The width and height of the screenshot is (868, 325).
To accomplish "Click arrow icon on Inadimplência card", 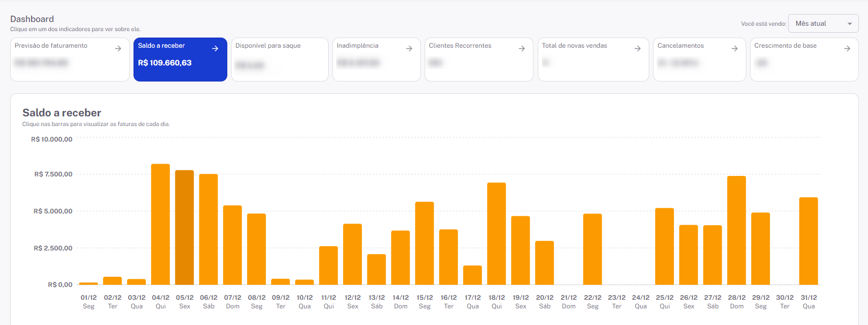I will (x=409, y=48).
